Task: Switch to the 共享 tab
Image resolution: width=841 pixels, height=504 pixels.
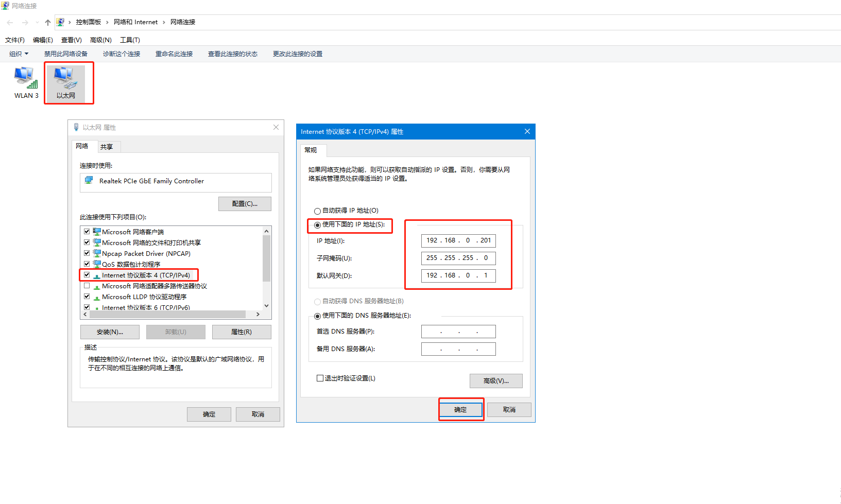Action: point(107,147)
